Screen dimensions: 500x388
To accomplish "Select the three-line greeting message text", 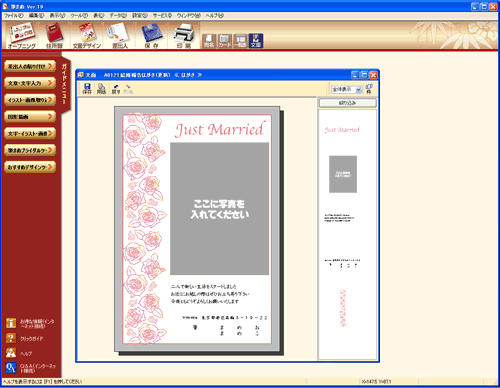I will [x=210, y=294].
